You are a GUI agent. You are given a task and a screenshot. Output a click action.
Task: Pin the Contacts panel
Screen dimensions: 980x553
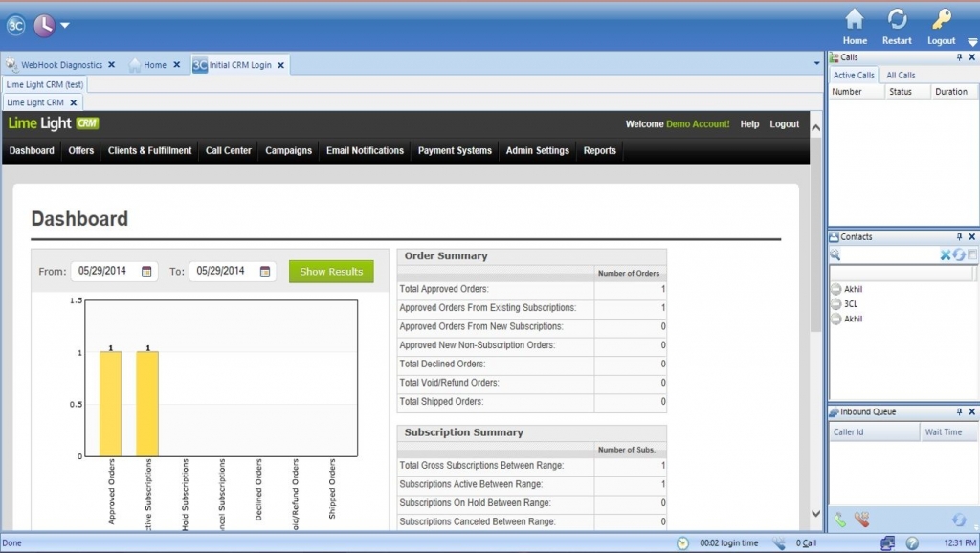point(960,236)
